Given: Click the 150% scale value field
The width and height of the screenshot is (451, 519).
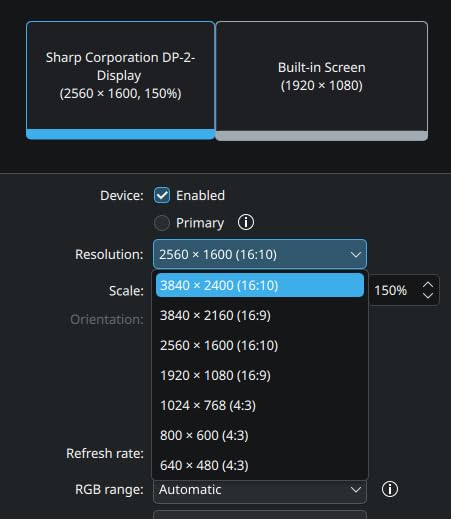Looking at the screenshot, I should click(393, 290).
